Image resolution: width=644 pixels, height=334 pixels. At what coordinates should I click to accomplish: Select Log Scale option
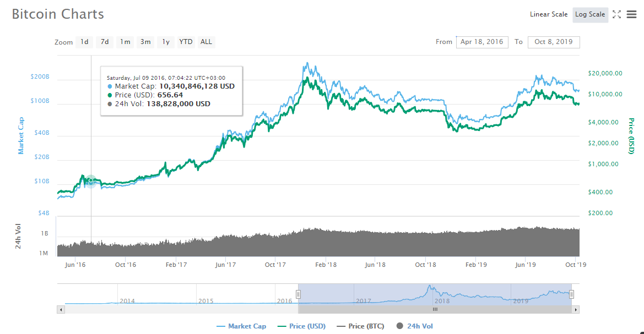pos(589,14)
